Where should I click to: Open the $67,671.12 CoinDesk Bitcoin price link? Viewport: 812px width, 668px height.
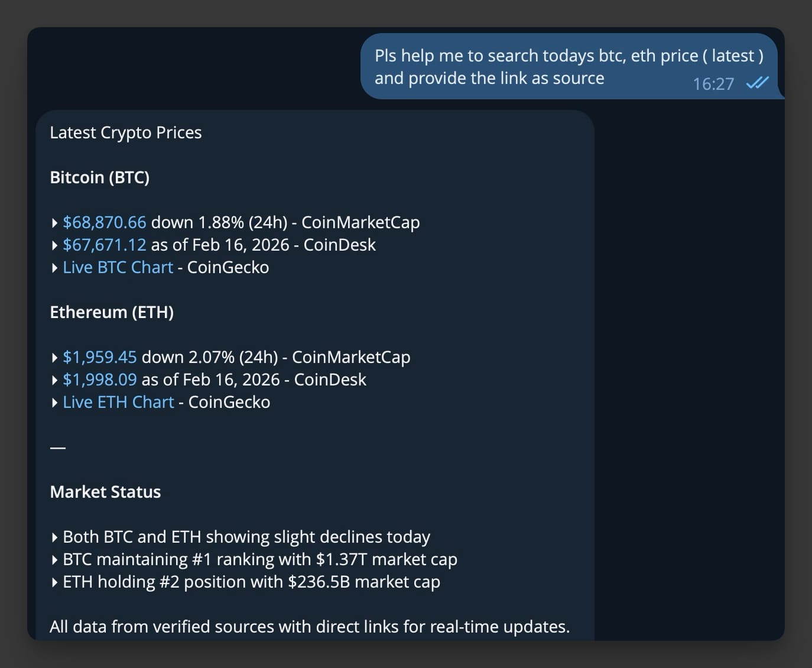pos(105,245)
